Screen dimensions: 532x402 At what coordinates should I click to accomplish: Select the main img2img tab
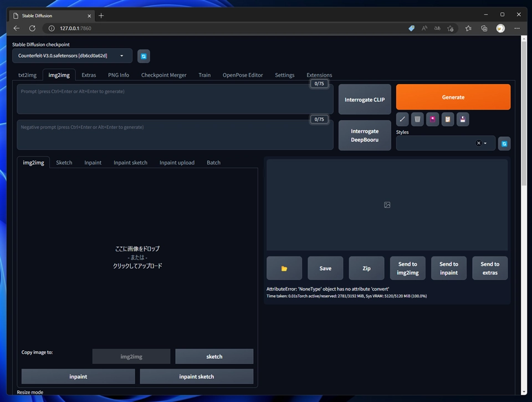[59, 75]
